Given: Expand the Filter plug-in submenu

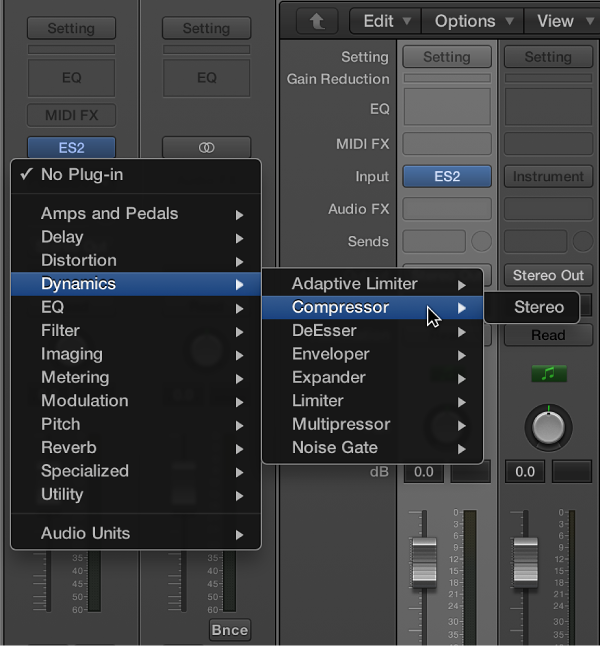Looking at the screenshot, I should 136,331.
